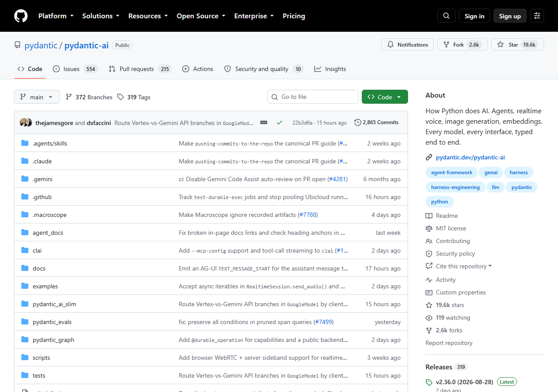Click the commit history ellipsis icon
Viewport: 558px width, 392px height.
coord(264,122)
